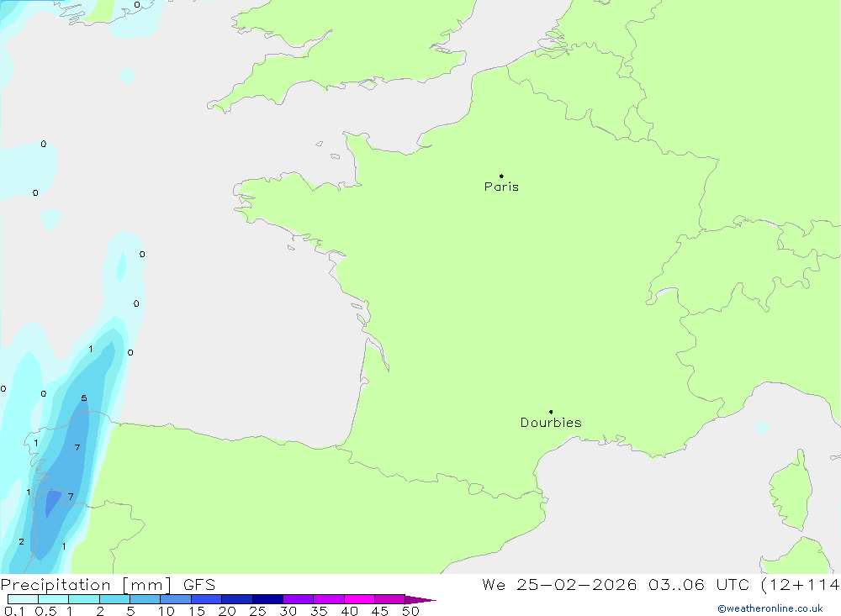Select the 0.5–1 mm legend color swatch
Image resolution: width=841 pixels, height=616 pixels.
point(54,599)
